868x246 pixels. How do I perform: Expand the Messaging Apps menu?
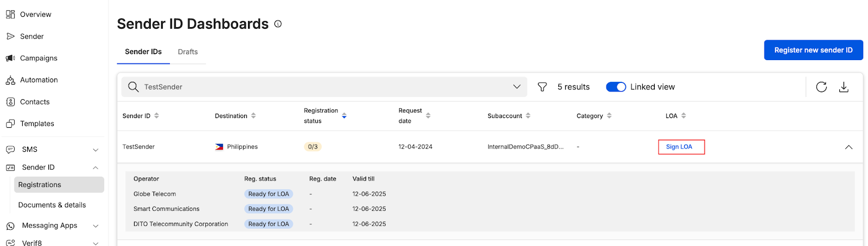[95, 226]
